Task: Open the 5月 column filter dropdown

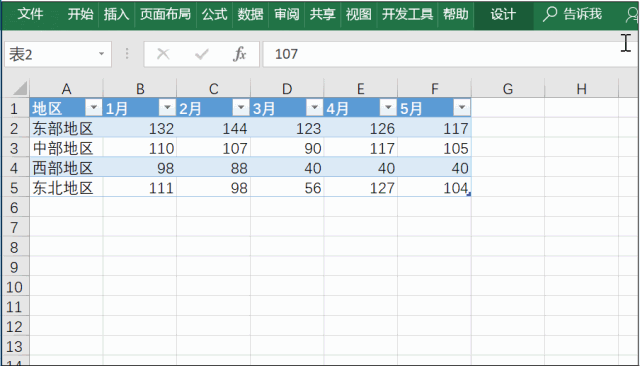Action: 462,108
